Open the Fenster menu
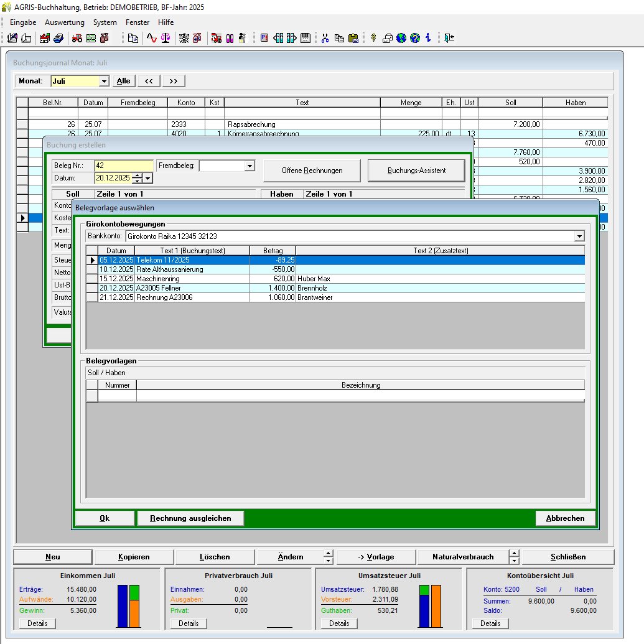The width and height of the screenshot is (644, 644). (138, 22)
